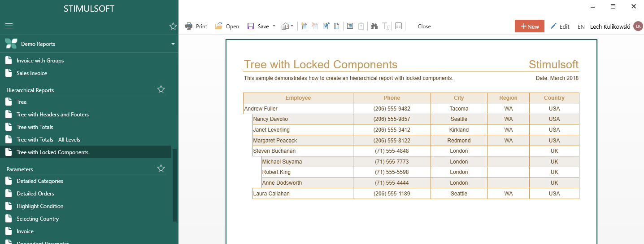Open the Invoice parameters report

click(x=25, y=231)
